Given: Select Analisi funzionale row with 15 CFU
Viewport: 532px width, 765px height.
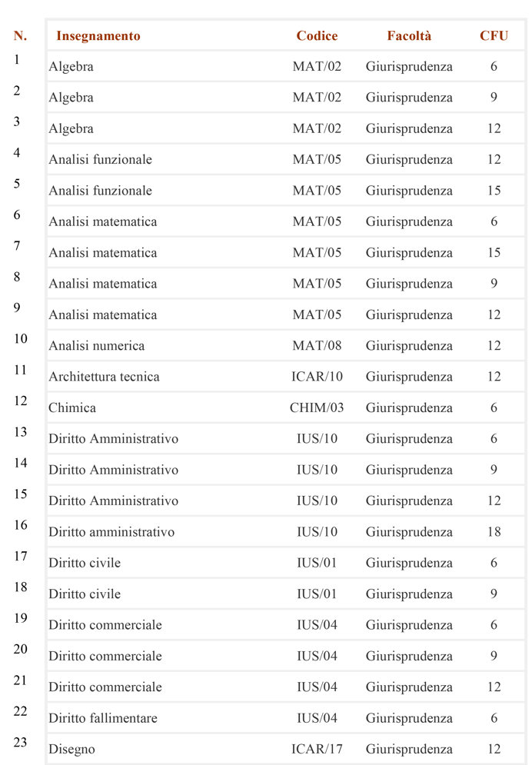Looking at the screenshot, I should click(x=285, y=190).
